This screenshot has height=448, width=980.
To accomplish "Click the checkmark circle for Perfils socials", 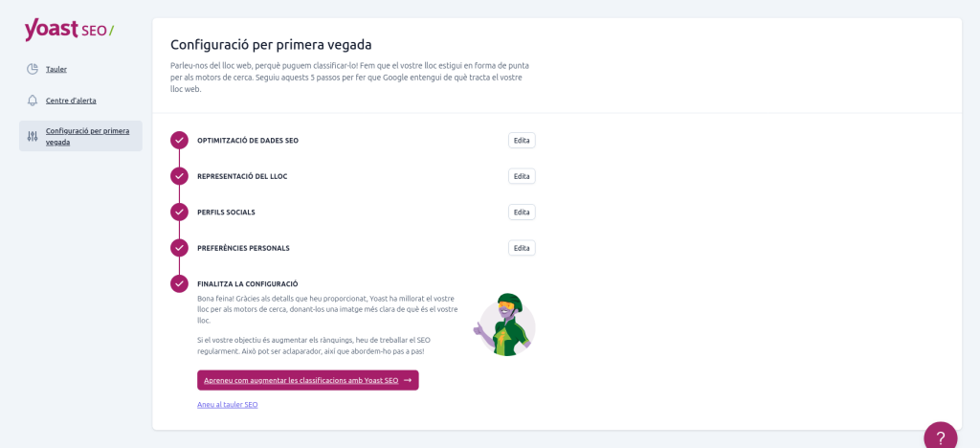I will (179, 212).
